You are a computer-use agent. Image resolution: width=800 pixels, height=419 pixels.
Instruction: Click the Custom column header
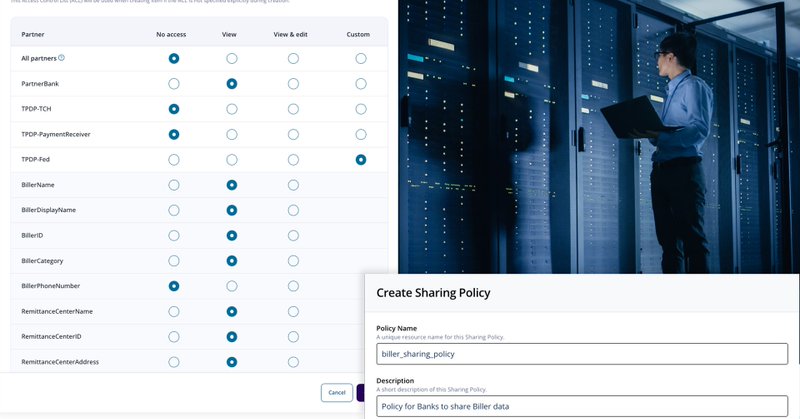coord(358,34)
